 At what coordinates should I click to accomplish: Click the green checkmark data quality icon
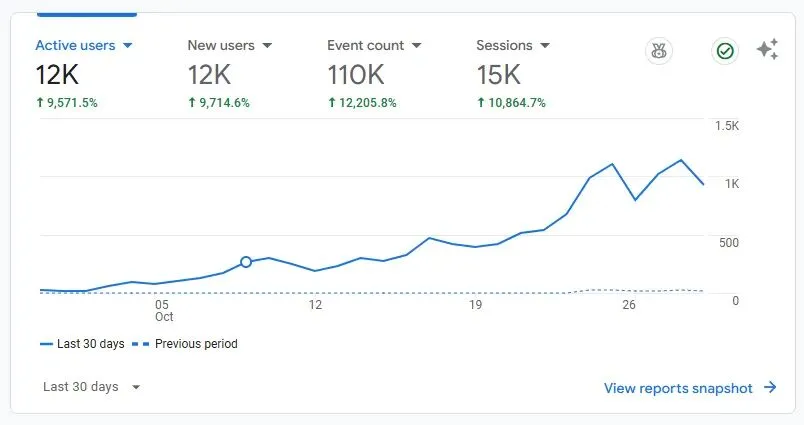(x=725, y=51)
